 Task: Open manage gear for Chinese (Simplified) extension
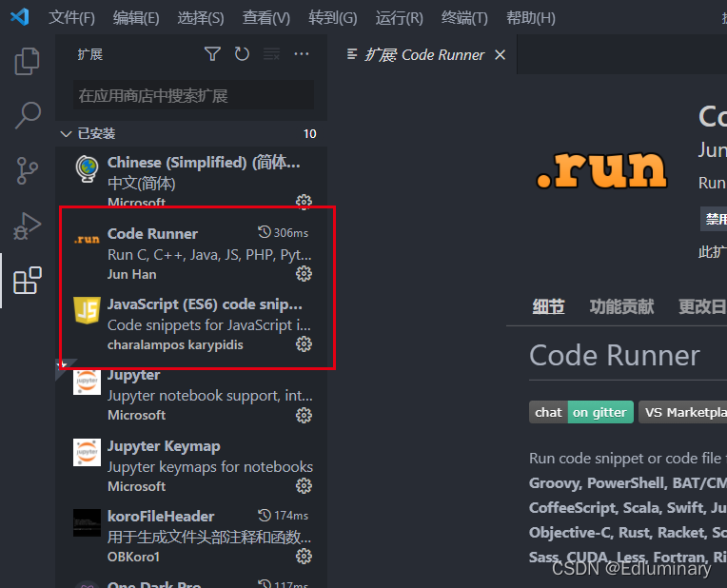304,202
